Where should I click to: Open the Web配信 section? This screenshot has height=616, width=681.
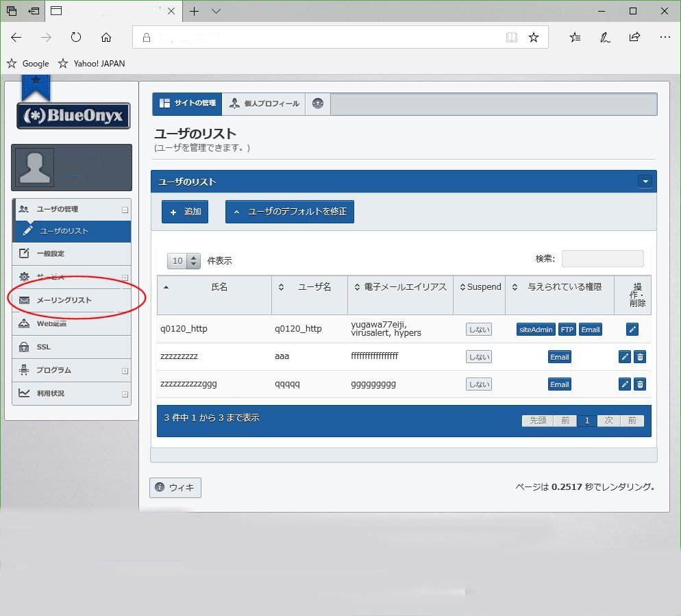[x=56, y=323]
